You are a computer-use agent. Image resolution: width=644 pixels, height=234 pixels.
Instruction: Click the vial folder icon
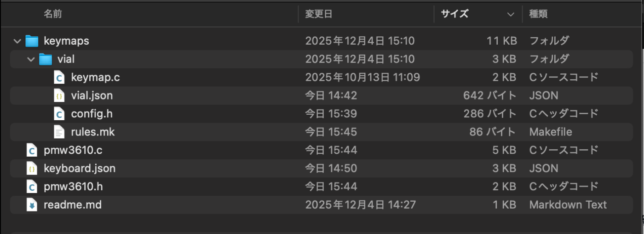click(45, 59)
